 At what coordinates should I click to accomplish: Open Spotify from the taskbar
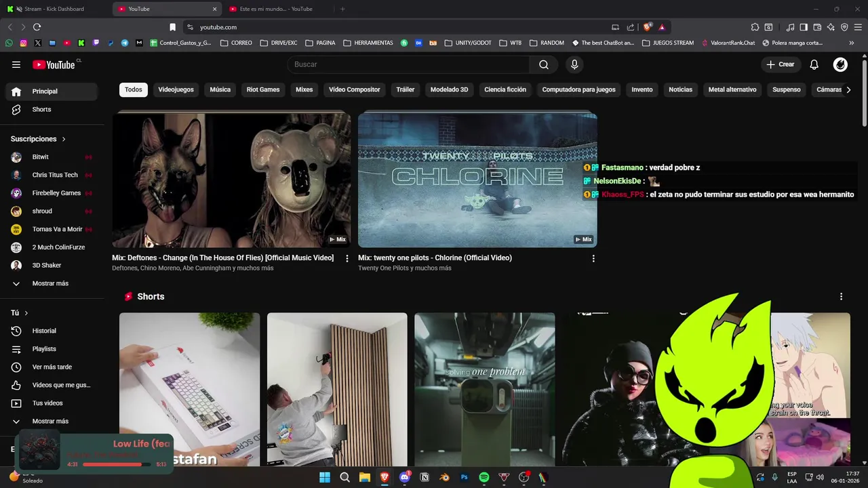pos(484,477)
